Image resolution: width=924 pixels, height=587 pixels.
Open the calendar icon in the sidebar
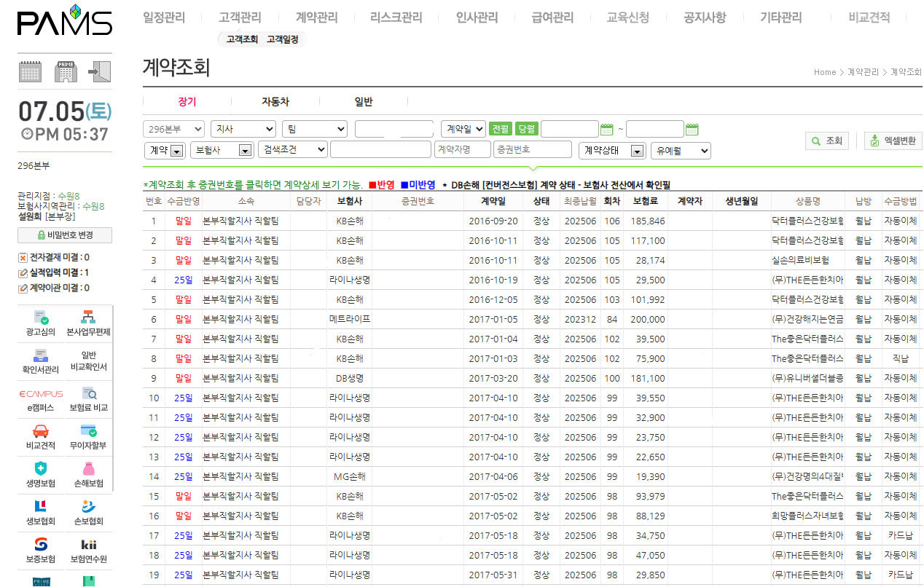point(30,71)
